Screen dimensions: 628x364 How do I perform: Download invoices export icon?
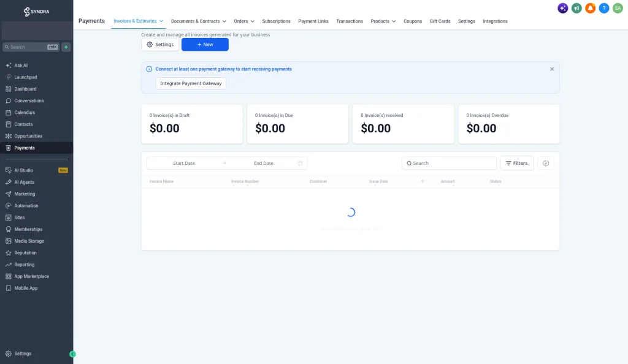545,163
